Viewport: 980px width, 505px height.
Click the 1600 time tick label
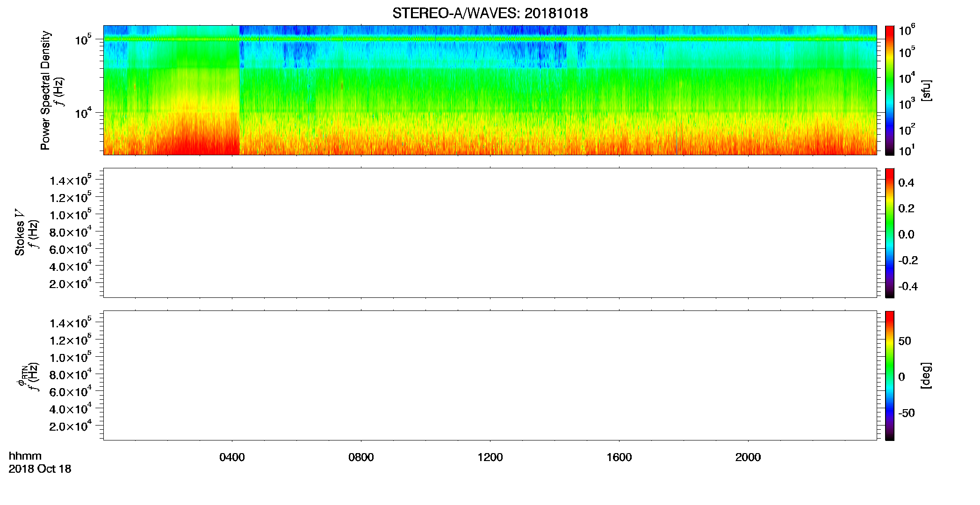619,457
